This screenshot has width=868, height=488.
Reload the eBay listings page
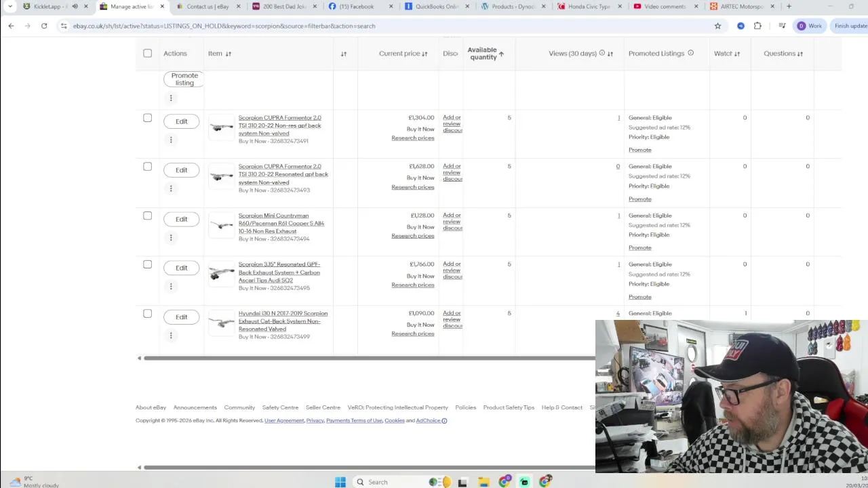[44, 26]
